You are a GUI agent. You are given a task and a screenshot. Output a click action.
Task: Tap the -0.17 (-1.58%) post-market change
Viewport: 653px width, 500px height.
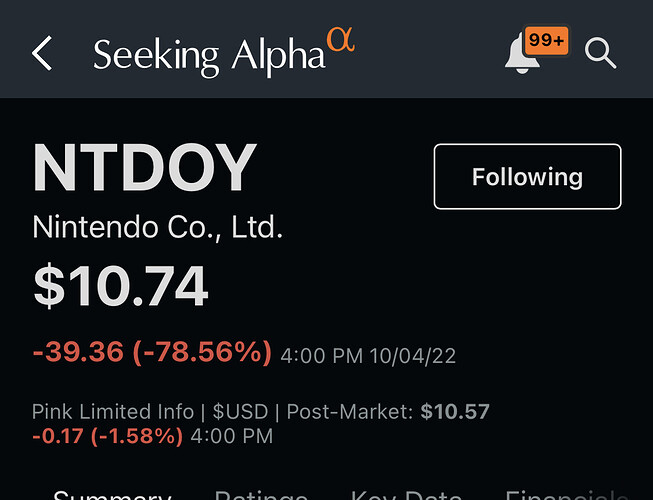pos(107,436)
